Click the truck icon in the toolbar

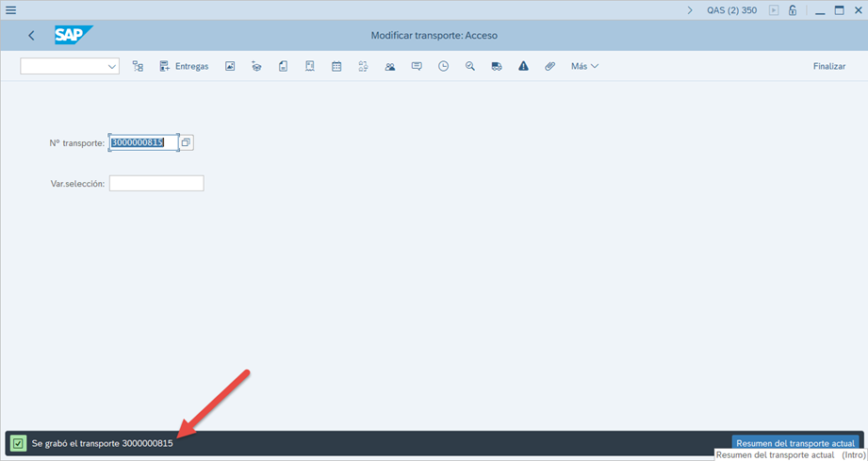coord(497,67)
